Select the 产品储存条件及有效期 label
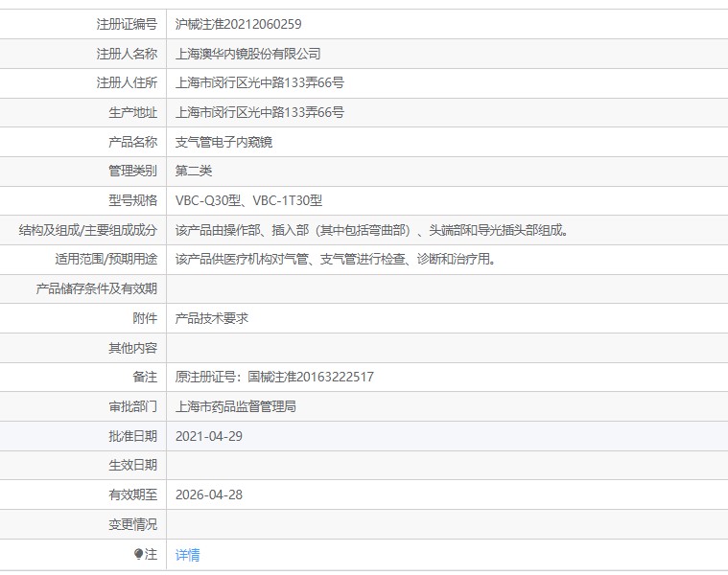 tap(97, 288)
